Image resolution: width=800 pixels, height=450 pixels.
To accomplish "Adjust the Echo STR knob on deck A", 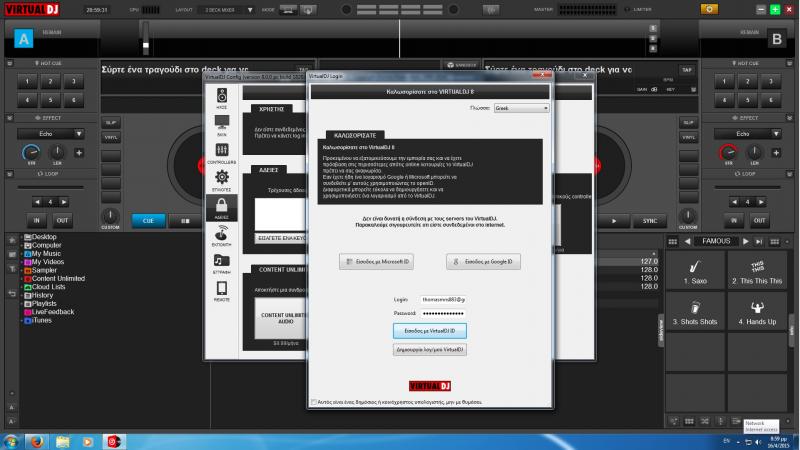I will point(31,153).
